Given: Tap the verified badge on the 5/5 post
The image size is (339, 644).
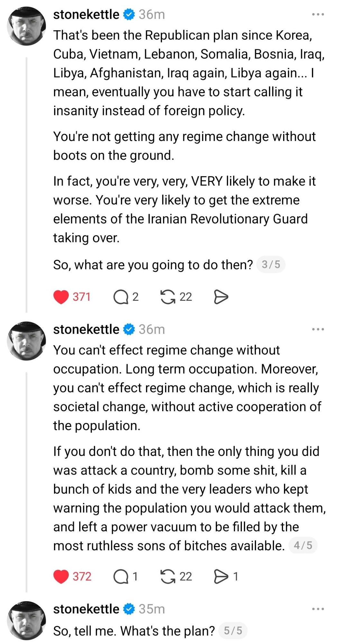Looking at the screenshot, I should click(x=129, y=609).
